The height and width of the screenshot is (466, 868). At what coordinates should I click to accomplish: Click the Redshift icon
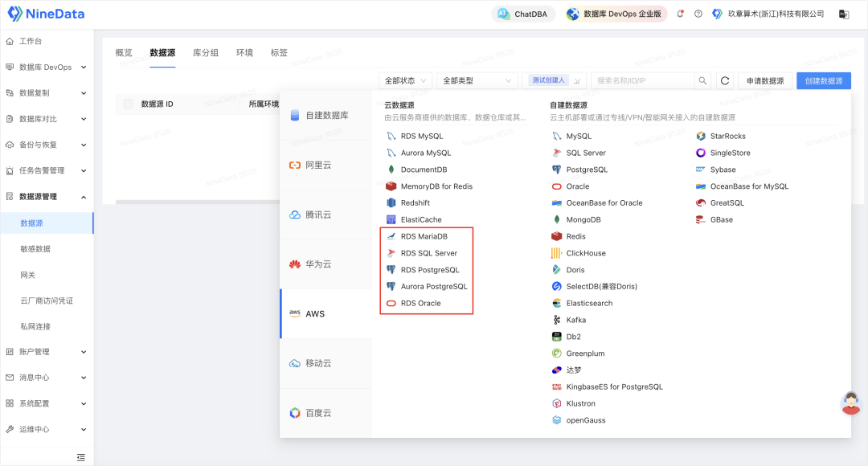coord(391,203)
